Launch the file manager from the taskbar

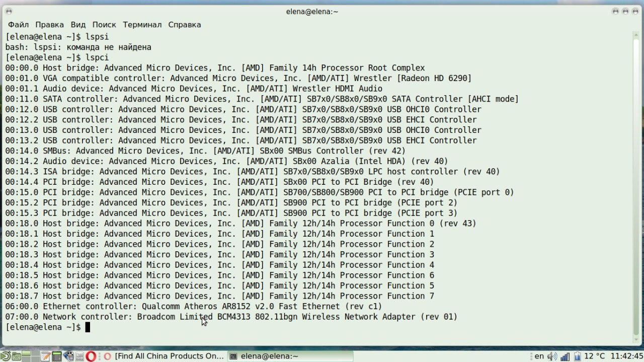coord(17,356)
